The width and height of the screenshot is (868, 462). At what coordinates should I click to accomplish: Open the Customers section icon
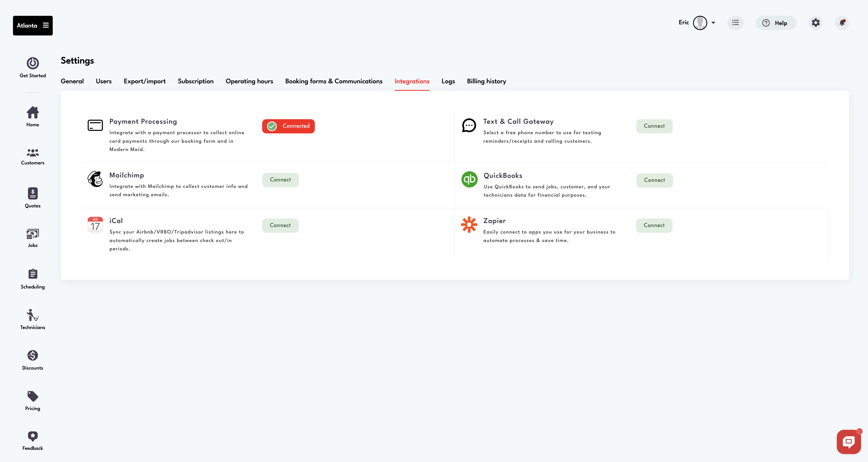(33, 153)
